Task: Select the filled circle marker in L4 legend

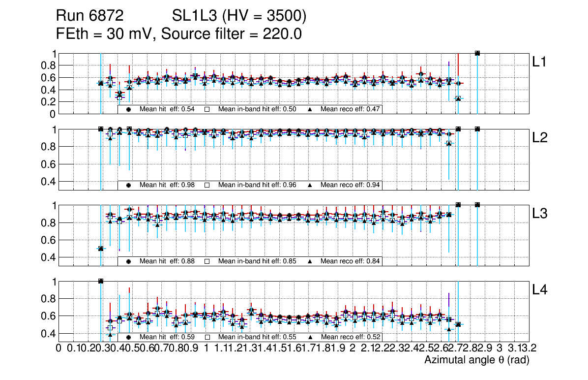Action: tap(128, 337)
